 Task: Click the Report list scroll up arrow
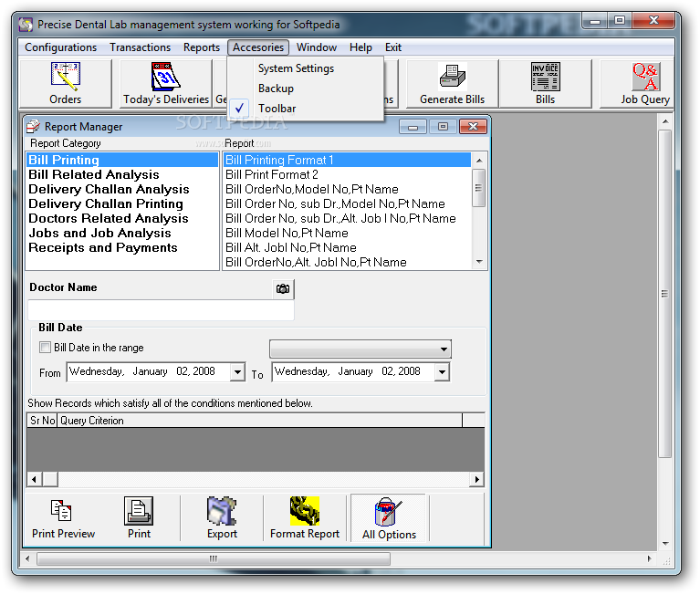tap(479, 161)
